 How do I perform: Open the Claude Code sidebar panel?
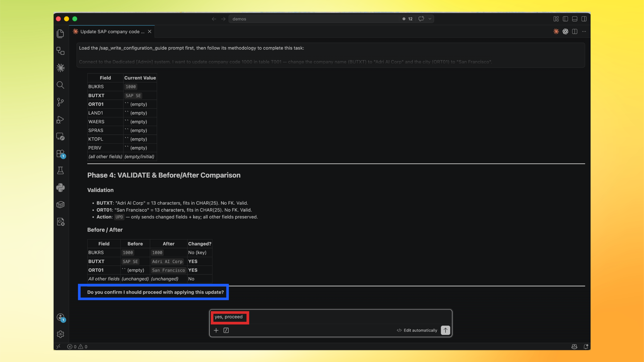coord(60,68)
